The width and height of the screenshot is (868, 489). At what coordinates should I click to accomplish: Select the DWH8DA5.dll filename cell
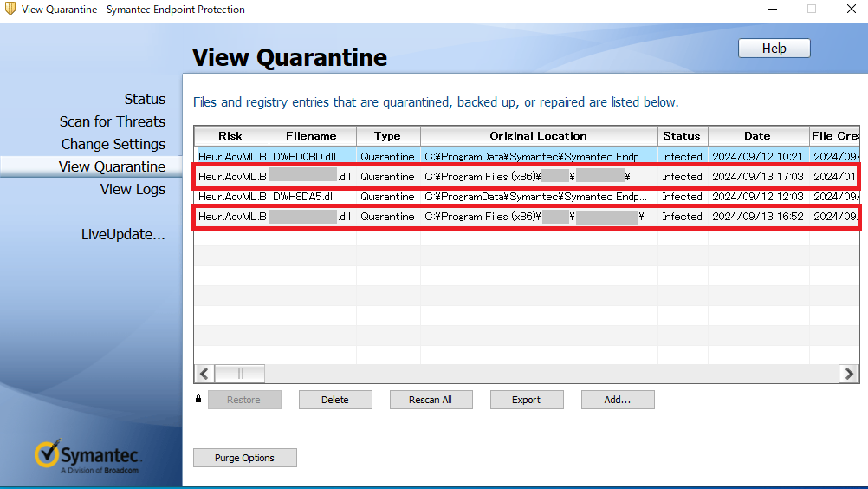click(x=304, y=197)
